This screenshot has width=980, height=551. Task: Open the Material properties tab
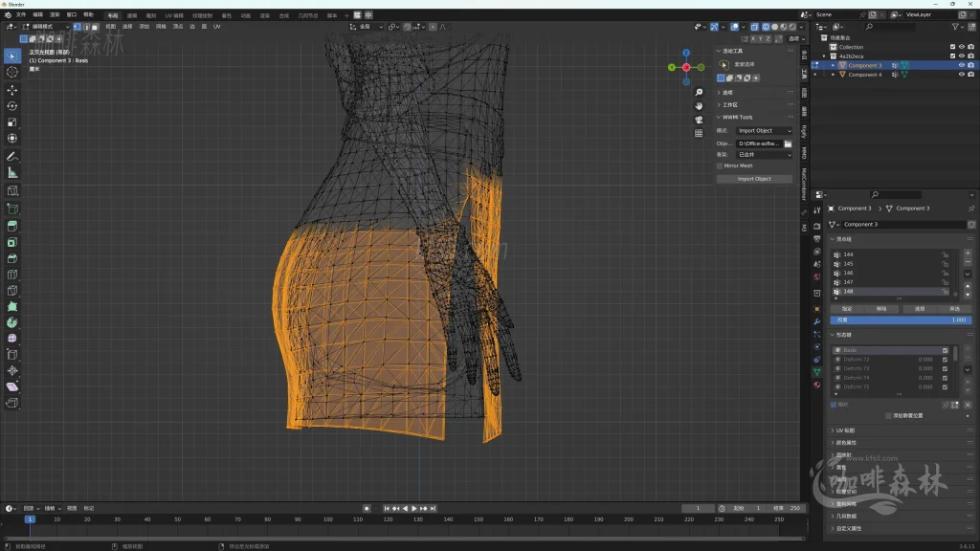[x=817, y=385]
